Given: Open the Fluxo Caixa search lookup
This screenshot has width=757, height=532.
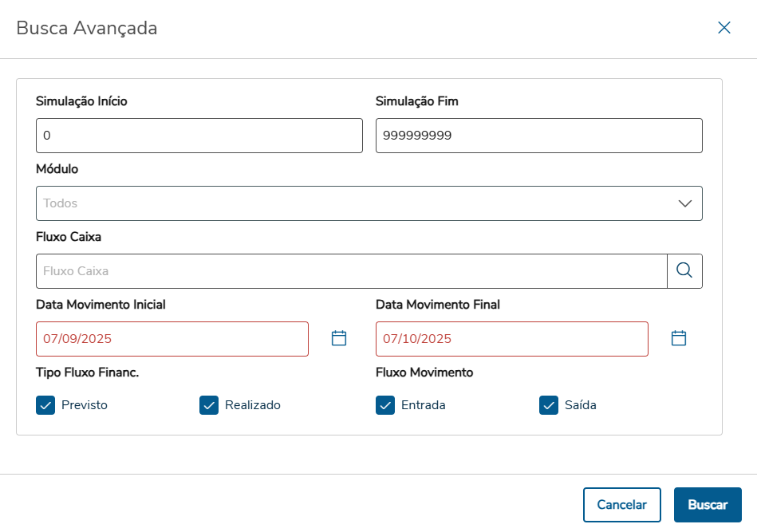Looking at the screenshot, I should tap(684, 270).
